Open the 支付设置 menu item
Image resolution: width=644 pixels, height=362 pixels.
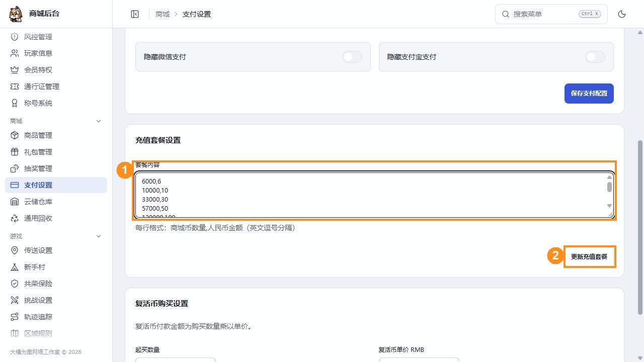pyautogui.click(x=56, y=185)
